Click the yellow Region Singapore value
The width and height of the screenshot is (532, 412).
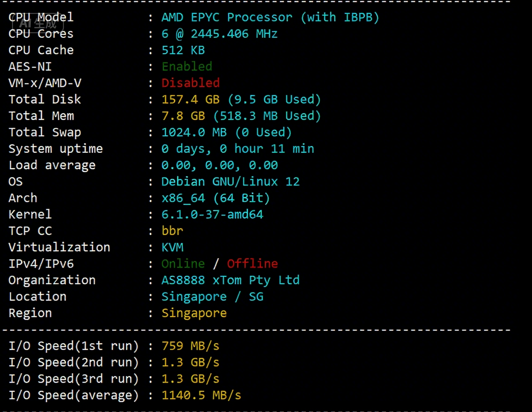[x=194, y=313]
